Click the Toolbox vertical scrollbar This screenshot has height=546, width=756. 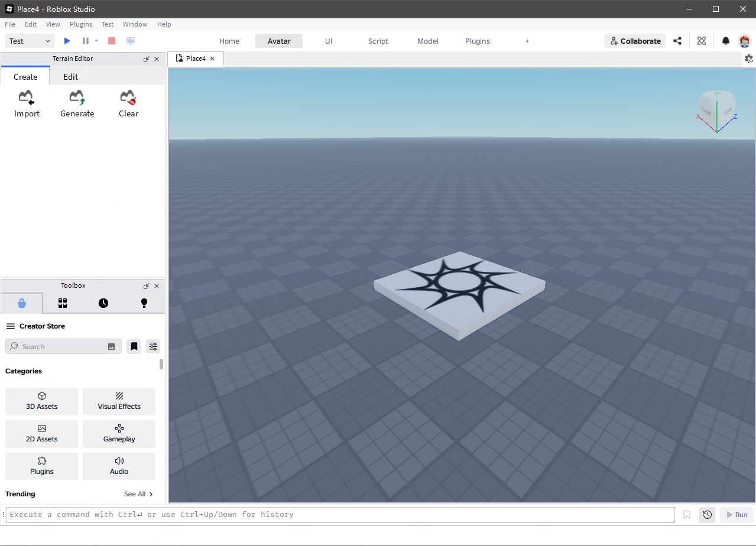161,364
